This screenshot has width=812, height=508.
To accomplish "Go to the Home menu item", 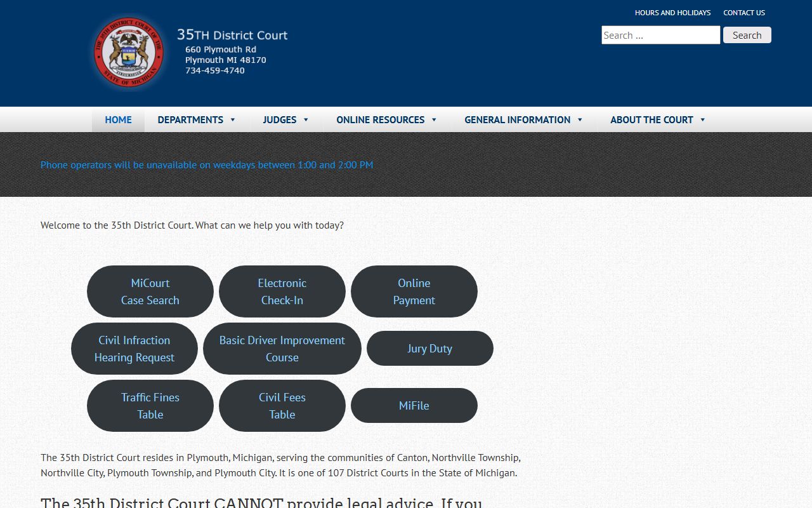I will (x=118, y=119).
